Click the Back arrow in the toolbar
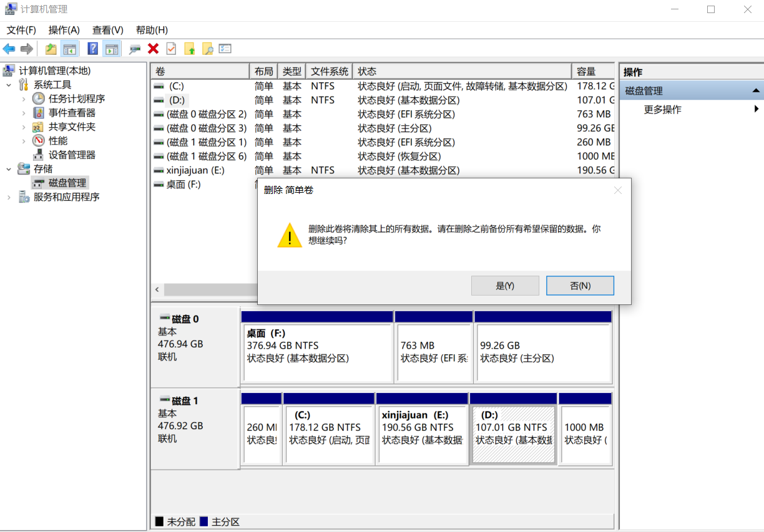Screen dimensions: 764x532 point(9,49)
